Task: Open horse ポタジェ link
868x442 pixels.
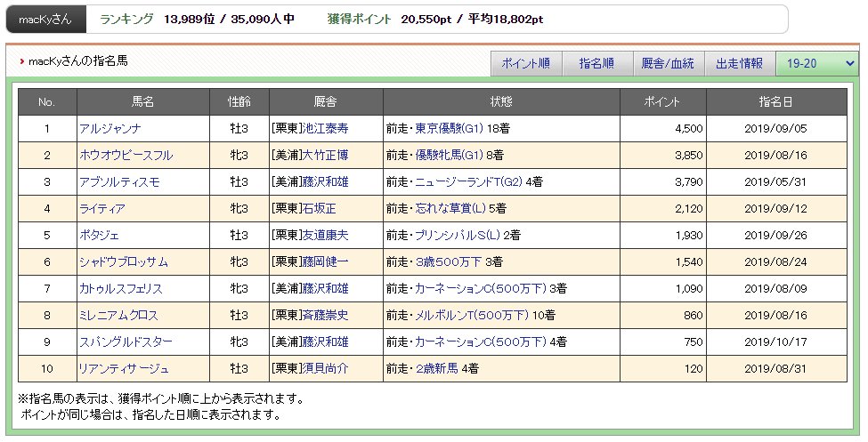Action: (99, 235)
